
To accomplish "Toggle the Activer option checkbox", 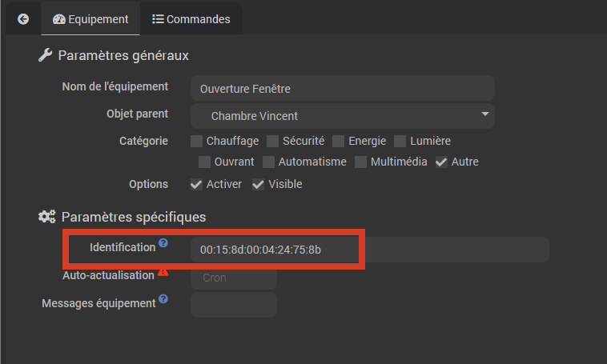I will (x=197, y=185).
